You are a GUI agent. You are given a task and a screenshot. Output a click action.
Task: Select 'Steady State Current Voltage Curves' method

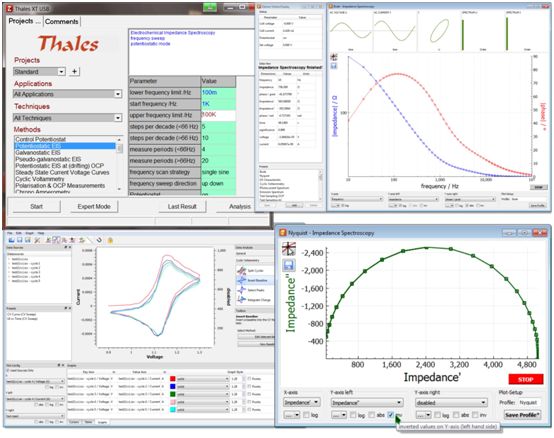point(63,172)
